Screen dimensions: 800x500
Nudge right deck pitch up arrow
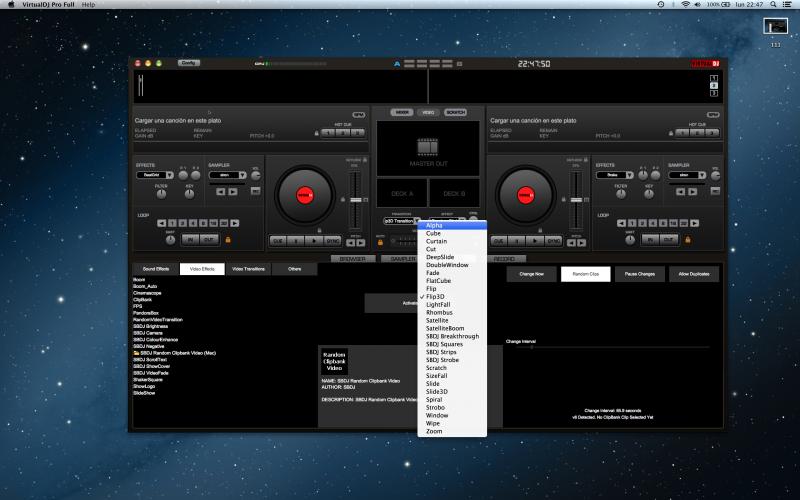(582, 243)
